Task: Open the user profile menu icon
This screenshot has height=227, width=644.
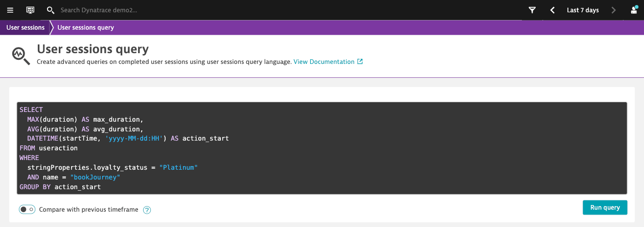Action: (x=634, y=10)
